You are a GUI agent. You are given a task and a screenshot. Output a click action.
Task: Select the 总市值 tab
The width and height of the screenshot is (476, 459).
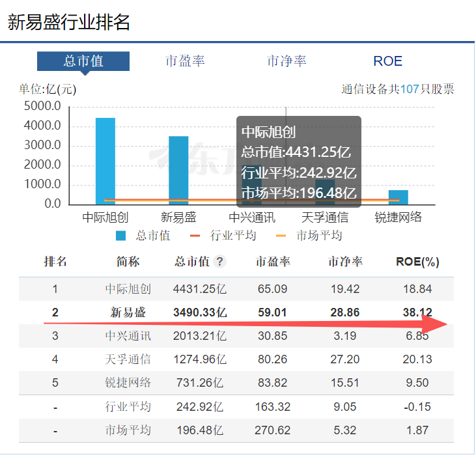(x=83, y=61)
